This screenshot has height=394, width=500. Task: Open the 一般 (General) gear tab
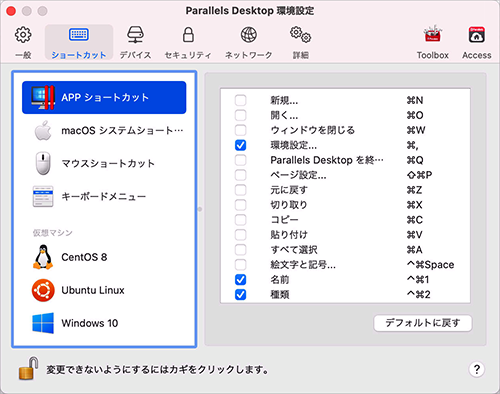pos(23,43)
